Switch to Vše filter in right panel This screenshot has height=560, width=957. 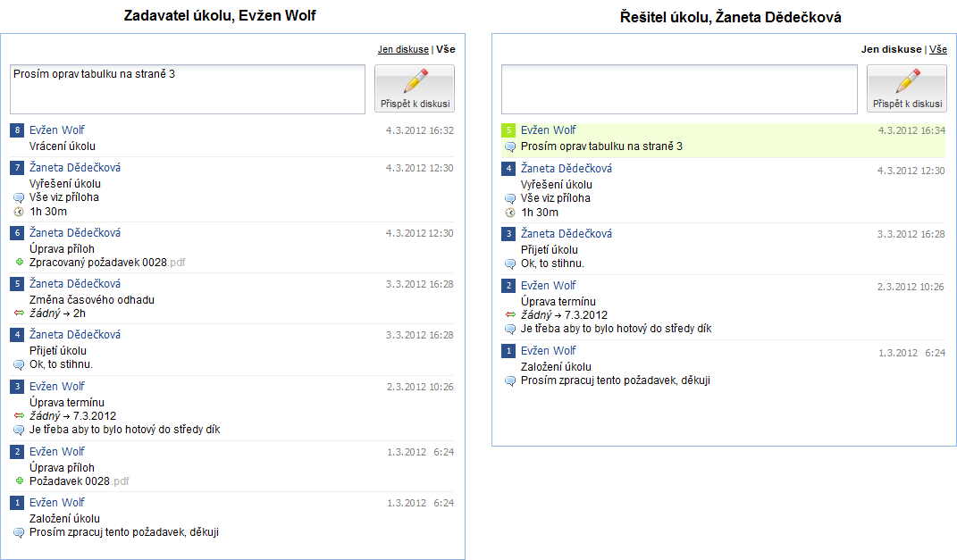click(937, 49)
